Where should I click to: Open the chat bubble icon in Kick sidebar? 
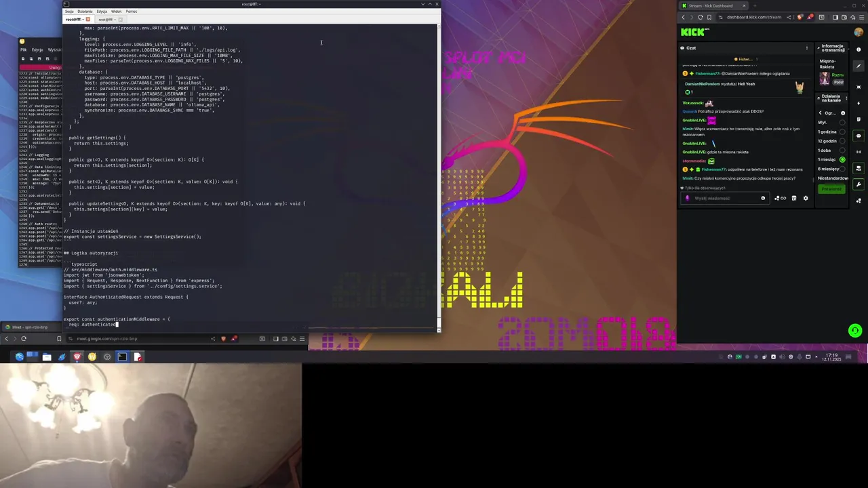859,136
